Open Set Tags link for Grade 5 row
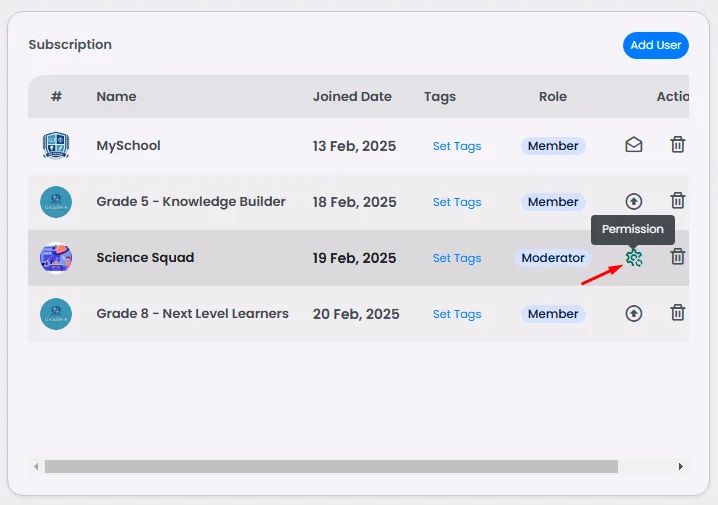718x505 pixels. [x=456, y=202]
